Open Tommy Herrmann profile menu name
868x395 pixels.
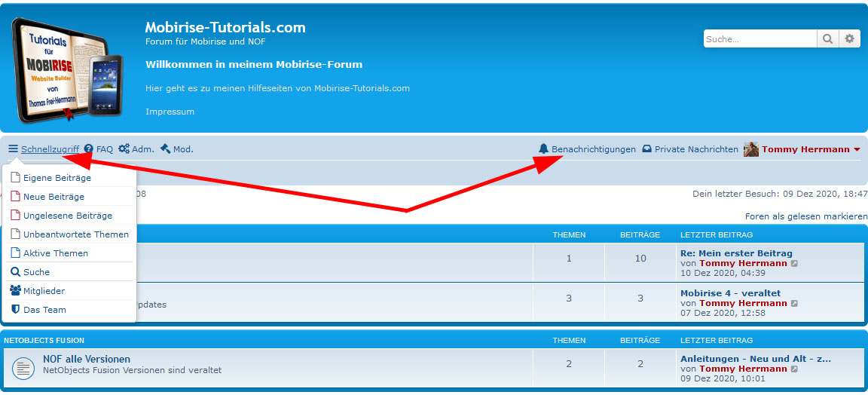(806, 149)
